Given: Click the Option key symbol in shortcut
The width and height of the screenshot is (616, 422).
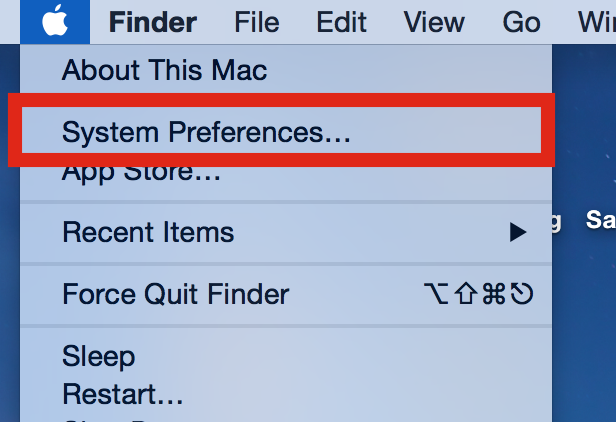Looking at the screenshot, I should tap(436, 294).
